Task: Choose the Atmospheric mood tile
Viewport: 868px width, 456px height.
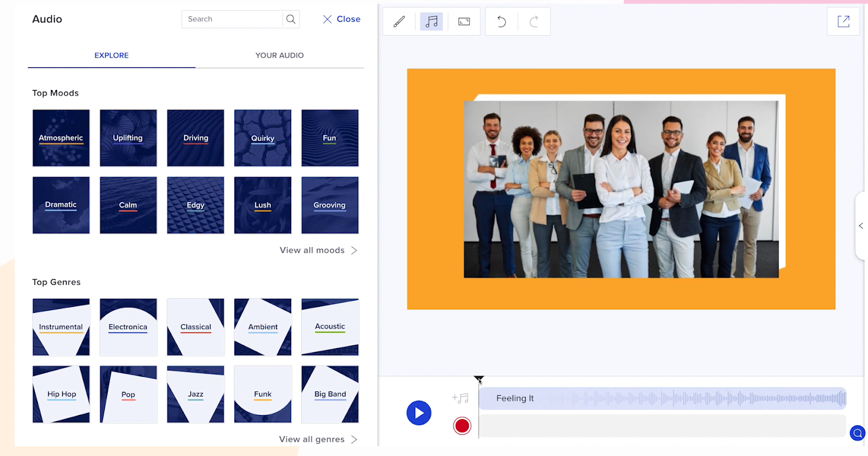Action: tap(61, 138)
